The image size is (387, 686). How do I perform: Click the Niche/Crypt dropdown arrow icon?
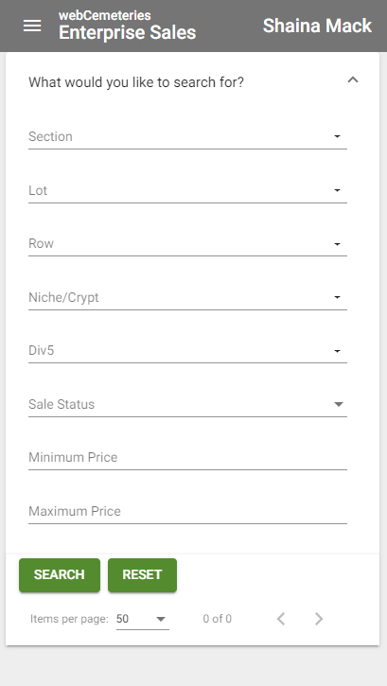coord(337,298)
